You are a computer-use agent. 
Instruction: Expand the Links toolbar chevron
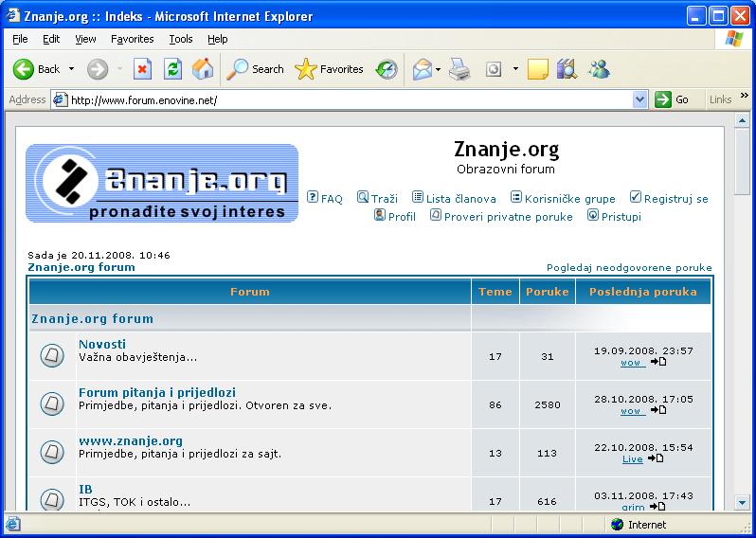(745, 96)
